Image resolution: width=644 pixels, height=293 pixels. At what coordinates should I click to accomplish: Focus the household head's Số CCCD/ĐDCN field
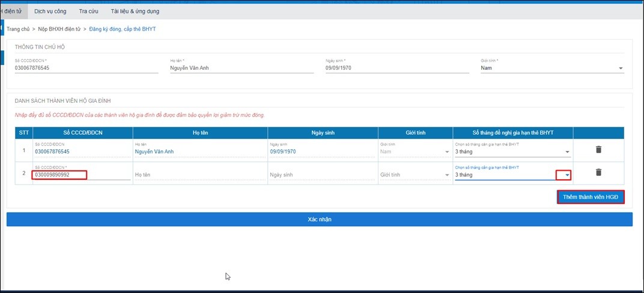[86, 68]
